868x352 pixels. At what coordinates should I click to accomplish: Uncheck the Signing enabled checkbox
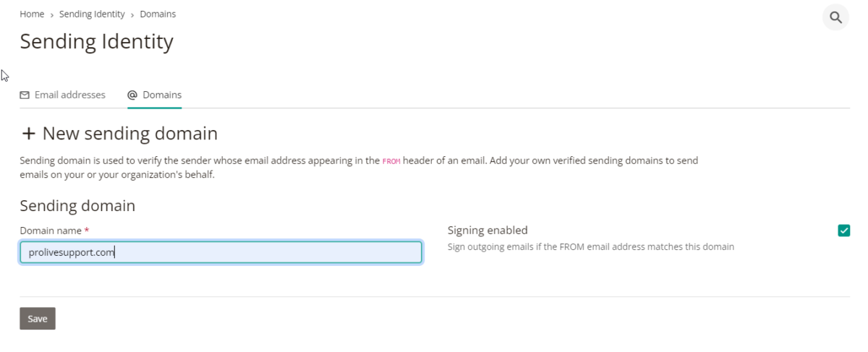click(843, 231)
